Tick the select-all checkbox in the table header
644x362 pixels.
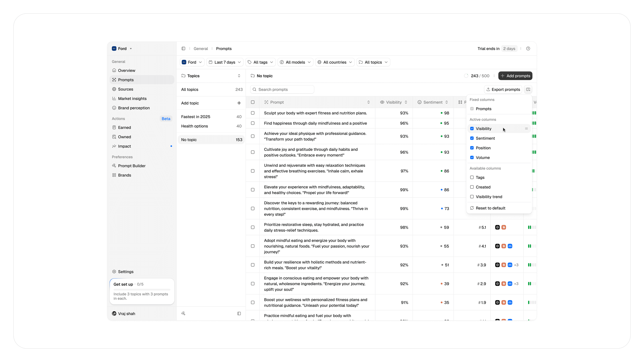[x=253, y=102]
